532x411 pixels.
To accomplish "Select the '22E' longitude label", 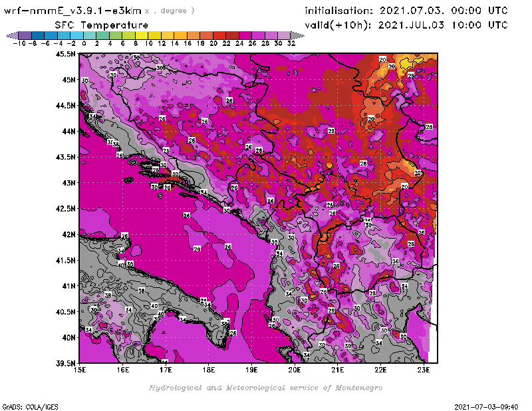I will pyautogui.click(x=380, y=370).
